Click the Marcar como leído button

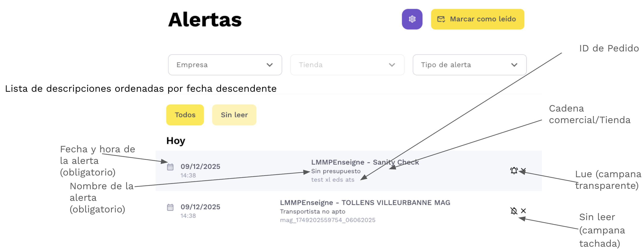(477, 19)
